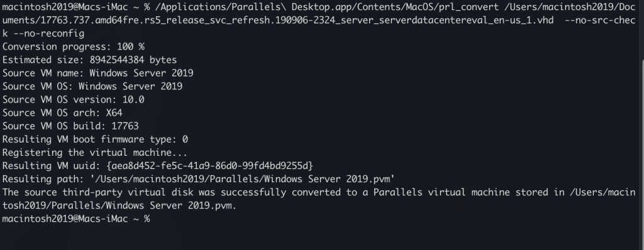Viewport: 644px width, 250px height.
Task: Click the OS build number 17763
Action: [125, 126]
